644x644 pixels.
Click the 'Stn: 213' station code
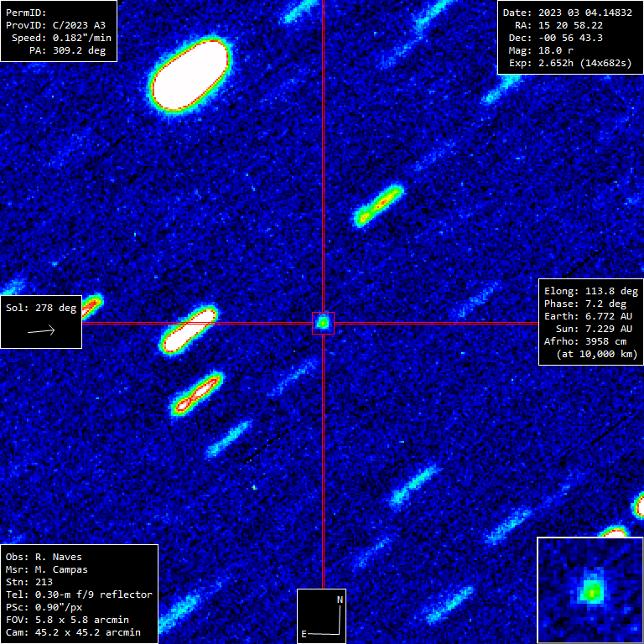(29, 582)
